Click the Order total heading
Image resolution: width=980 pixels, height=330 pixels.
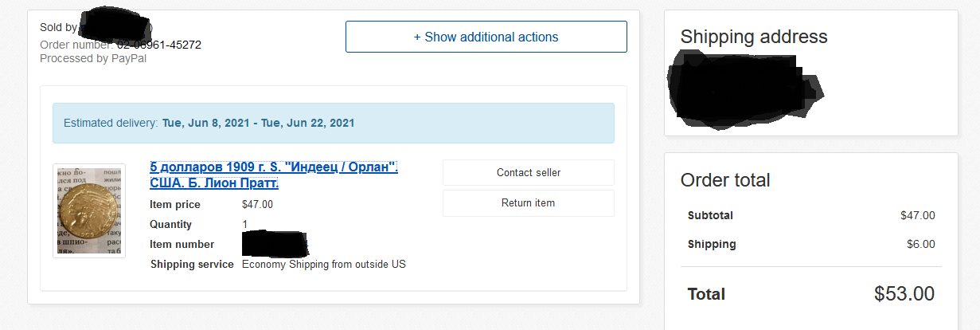[724, 180]
